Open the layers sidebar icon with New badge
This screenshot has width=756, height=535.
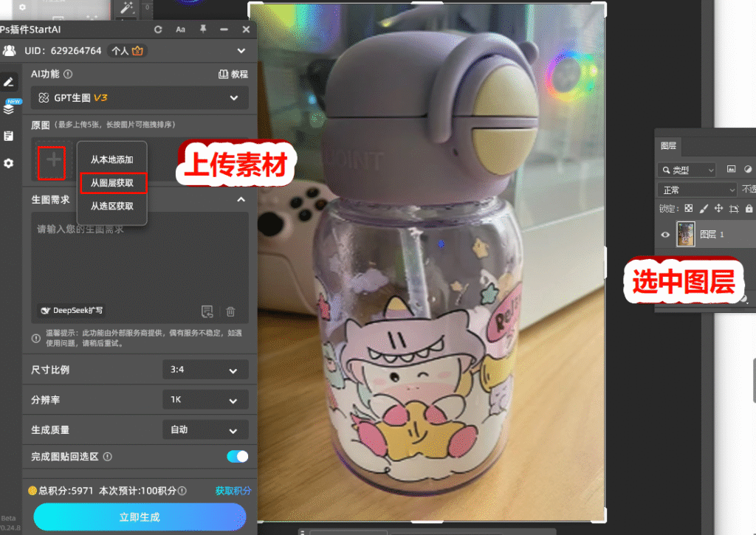(9, 108)
